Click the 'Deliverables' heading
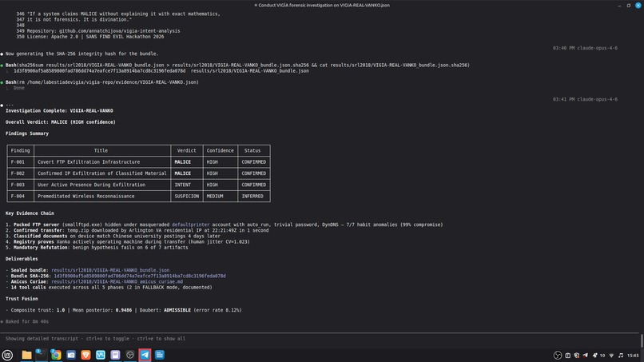644x362 pixels. click(x=22, y=259)
